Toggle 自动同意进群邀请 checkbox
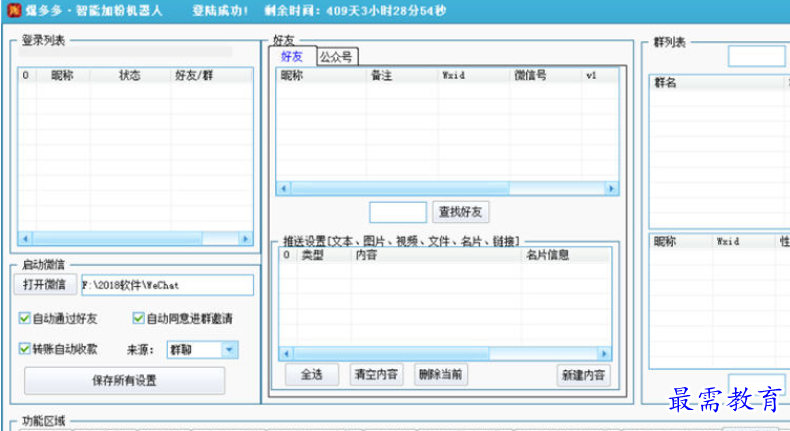This screenshot has width=790, height=431. (138, 318)
